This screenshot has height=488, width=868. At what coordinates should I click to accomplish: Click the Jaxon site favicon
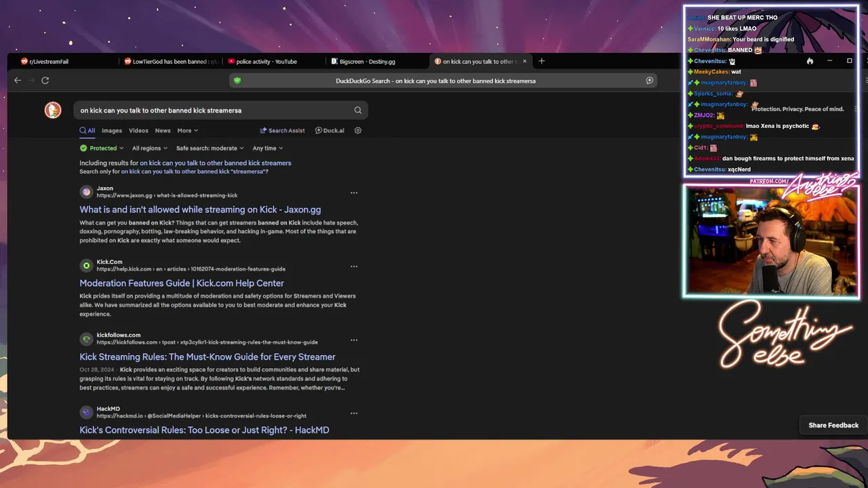[x=86, y=192]
